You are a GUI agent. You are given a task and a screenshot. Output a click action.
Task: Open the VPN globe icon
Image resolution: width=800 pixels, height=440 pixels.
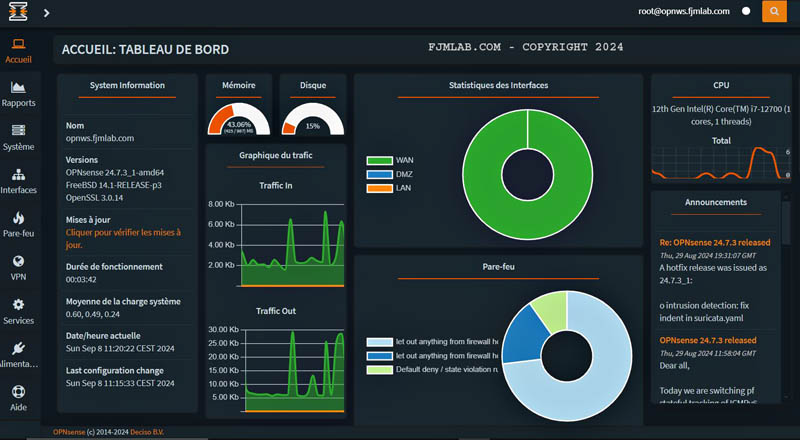tap(18, 262)
